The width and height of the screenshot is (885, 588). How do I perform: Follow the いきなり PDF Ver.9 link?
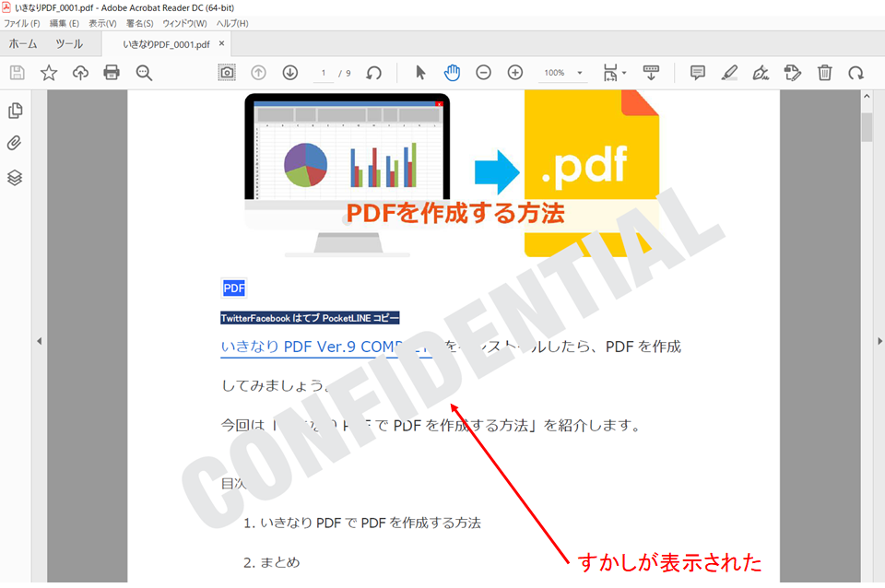tap(326, 347)
